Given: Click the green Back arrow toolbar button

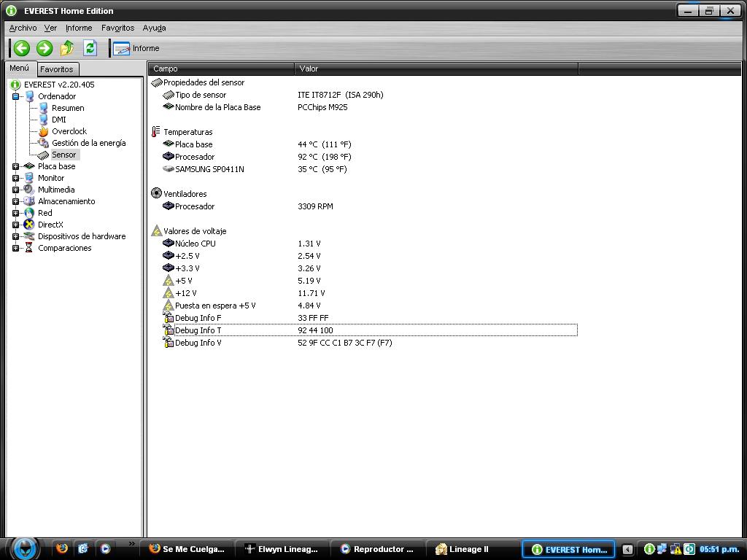Looking at the screenshot, I should coord(21,48).
